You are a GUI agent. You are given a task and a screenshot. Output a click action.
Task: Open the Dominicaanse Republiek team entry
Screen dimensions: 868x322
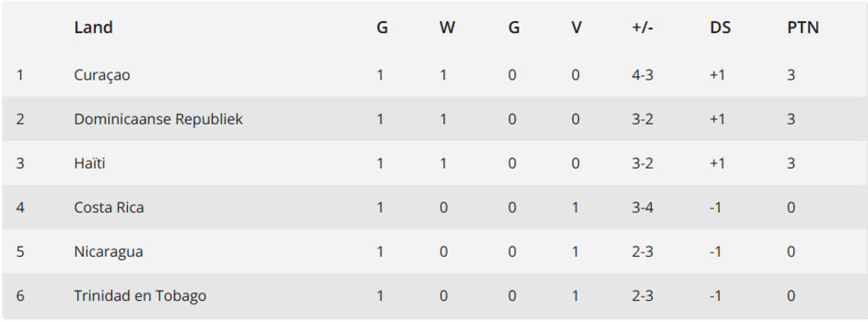(x=159, y=119)
